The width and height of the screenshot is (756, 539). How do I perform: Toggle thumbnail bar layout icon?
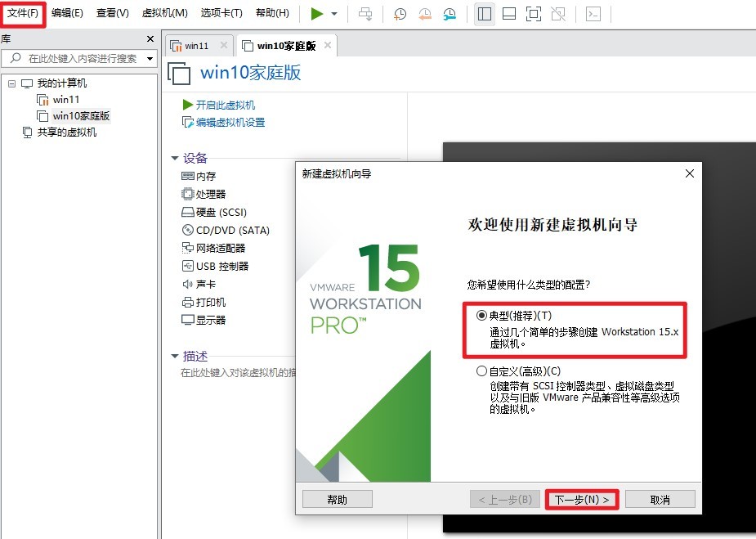[509, 14]
